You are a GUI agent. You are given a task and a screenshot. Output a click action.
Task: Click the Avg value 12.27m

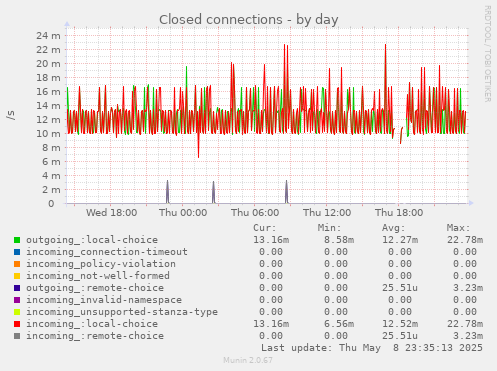click(400, 240)
